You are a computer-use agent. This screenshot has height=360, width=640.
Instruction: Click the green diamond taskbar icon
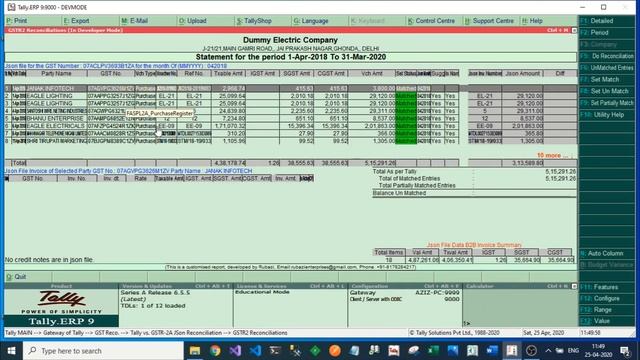point(315,351)
